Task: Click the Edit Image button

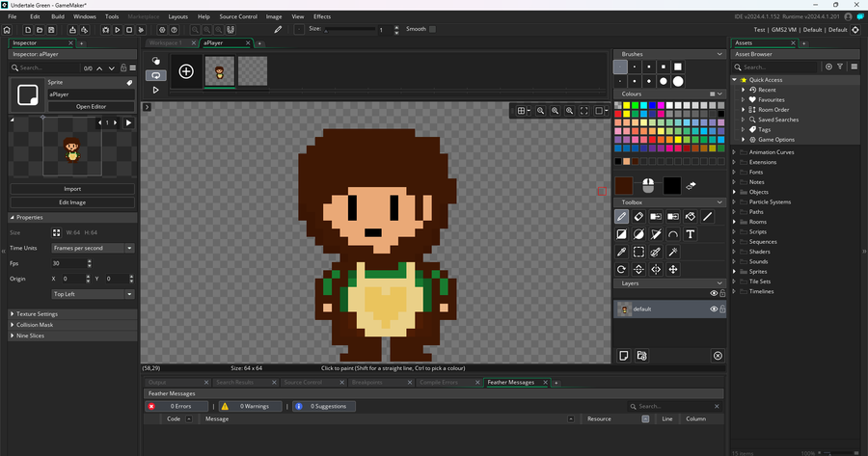Action: tap(72, 202)
